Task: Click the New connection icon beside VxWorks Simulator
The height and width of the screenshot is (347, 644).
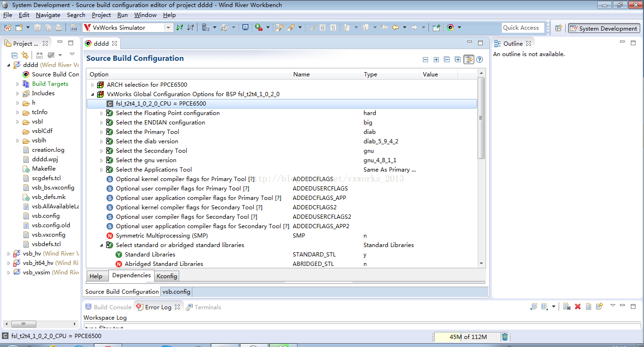Action: coord(179,27)
